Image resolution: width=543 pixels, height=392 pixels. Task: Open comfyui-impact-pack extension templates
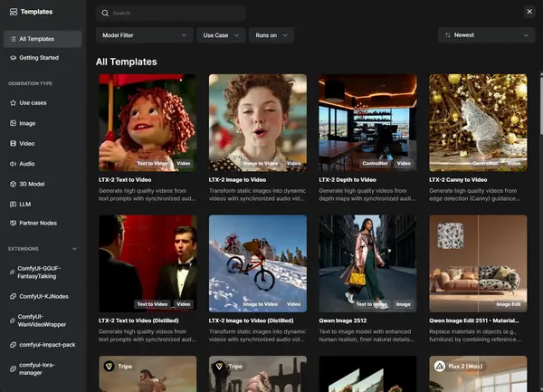coord(43,345)
